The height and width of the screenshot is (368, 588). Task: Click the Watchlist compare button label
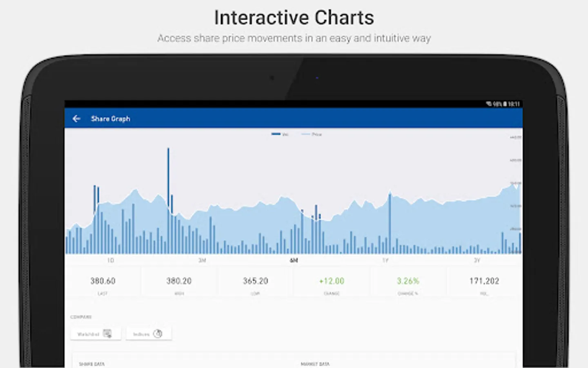(88, 334)
